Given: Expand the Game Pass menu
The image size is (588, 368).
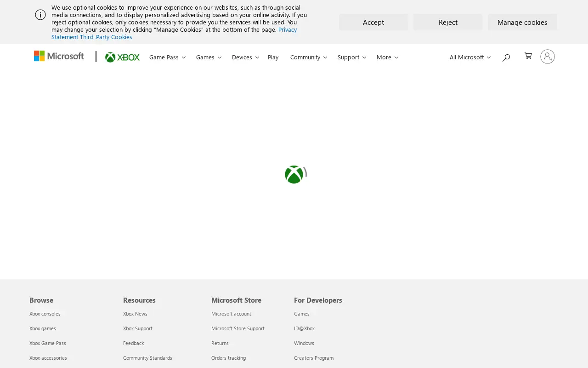Looking at the screenshot, I should 167,57.
